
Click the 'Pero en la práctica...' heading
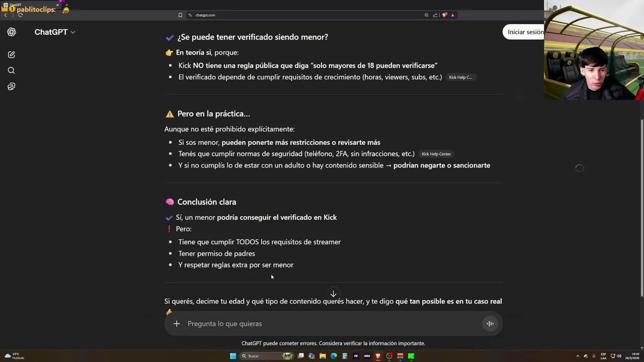(x=213, y=114)
